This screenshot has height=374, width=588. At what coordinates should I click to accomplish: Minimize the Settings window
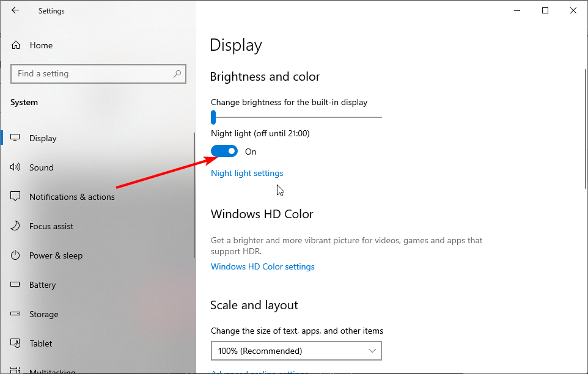pyautogui.click(x=517, y=10)
